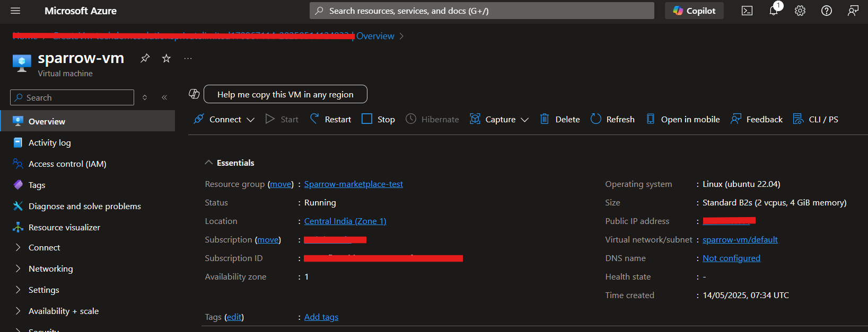Click Feedback in the VM toolbar

click(x=757, y=119)
